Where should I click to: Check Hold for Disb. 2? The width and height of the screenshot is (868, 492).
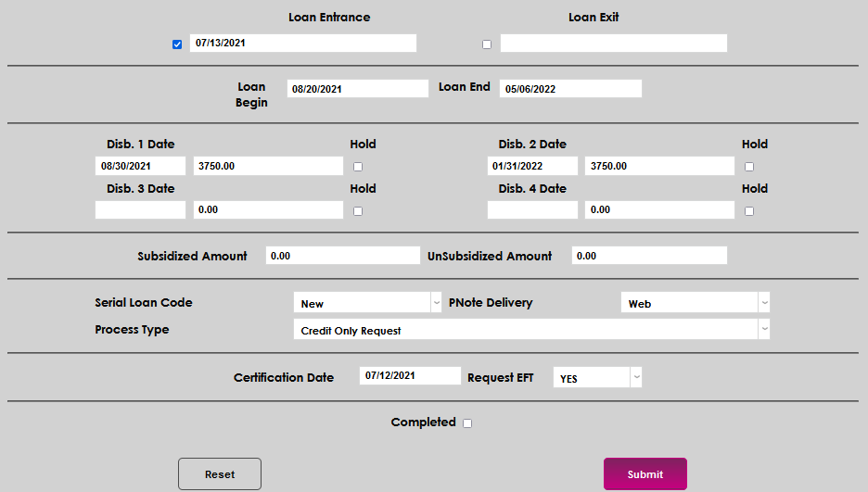coord(749,167)
